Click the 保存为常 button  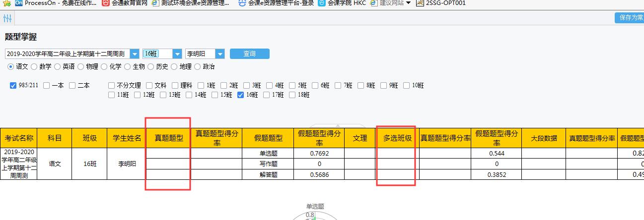629,18
